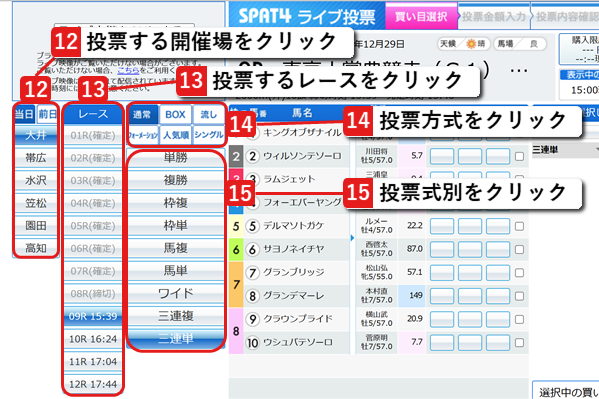The width and height of the screenshot is (599, 399).
Task: Choose the BOX voting method
Action: click(x=175, y=115)
